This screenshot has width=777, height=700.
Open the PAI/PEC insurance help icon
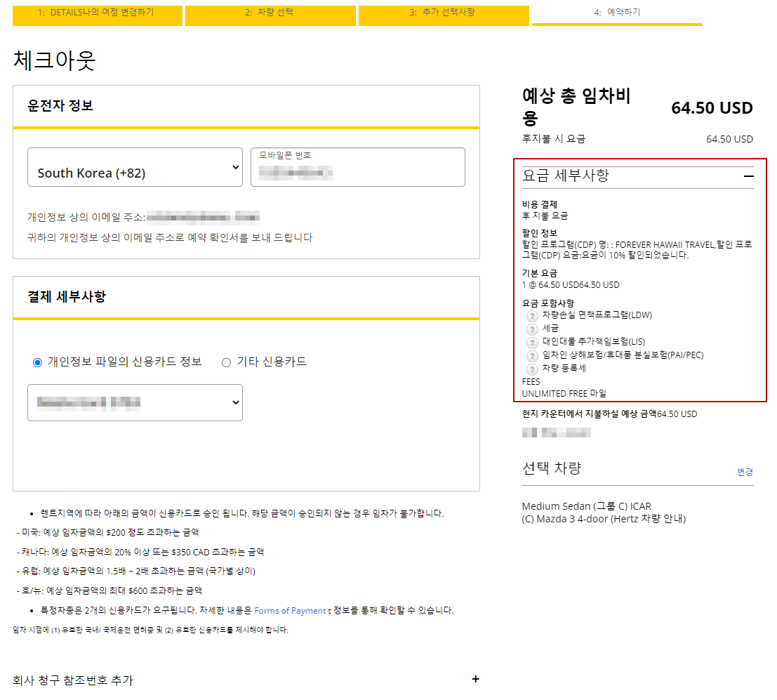[532, 355]
